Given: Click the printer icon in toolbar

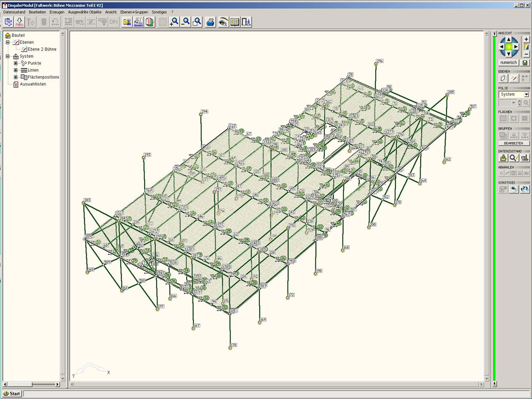Looking at the screenshot, I should pos(211,22).
